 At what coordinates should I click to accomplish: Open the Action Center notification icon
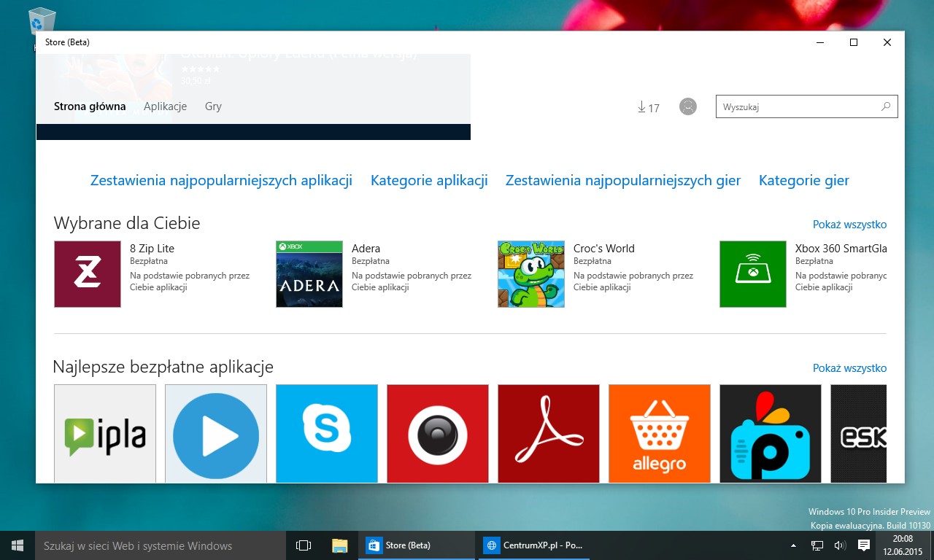coord(864,545)
